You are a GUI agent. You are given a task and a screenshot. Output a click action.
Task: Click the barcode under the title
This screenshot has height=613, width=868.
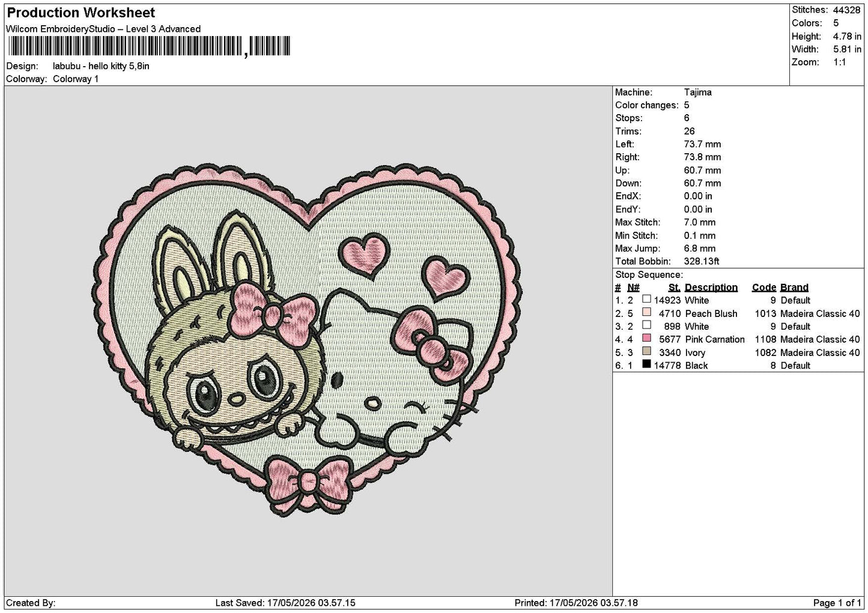(150, 46)
